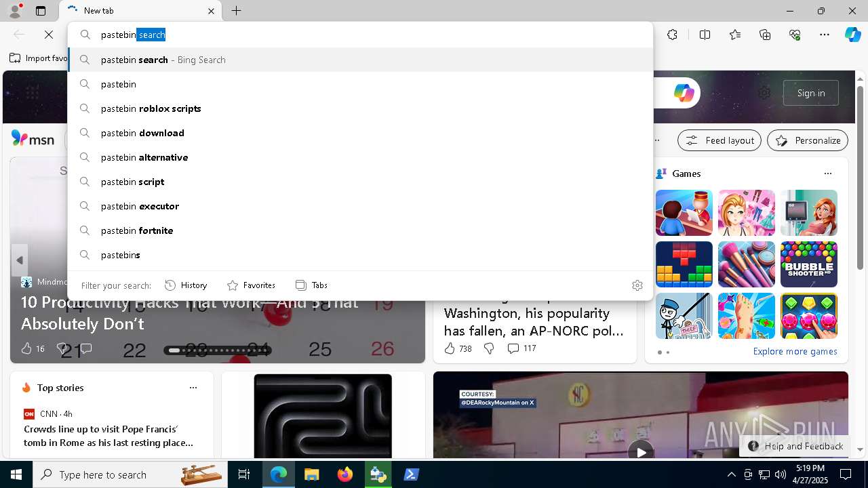Open Favorites star toolbar icon

click(735, 35)
